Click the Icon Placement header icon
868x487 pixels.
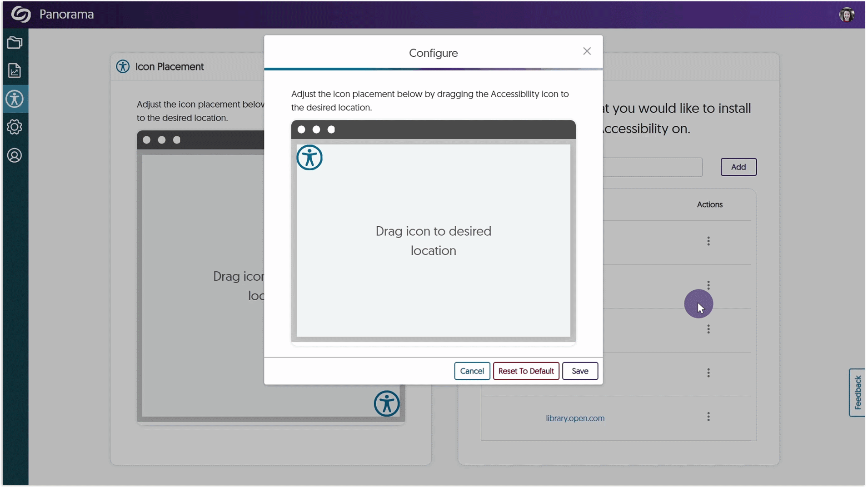point(123,66)
